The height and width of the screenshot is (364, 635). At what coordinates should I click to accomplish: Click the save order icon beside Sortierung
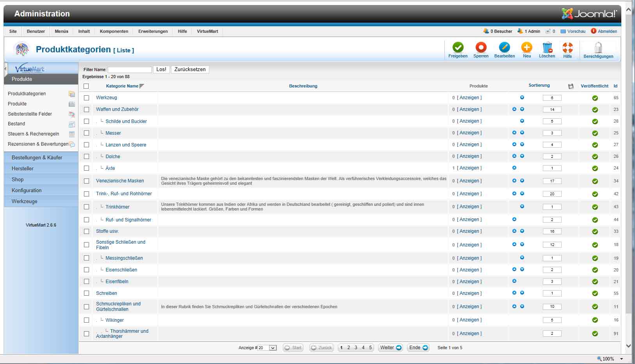pyautogui.click(x=571, y=86)
